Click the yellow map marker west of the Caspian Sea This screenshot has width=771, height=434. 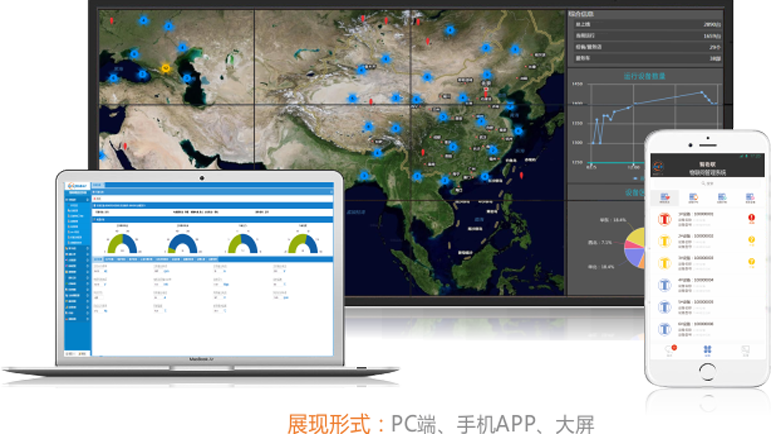[x=166, y=68]
